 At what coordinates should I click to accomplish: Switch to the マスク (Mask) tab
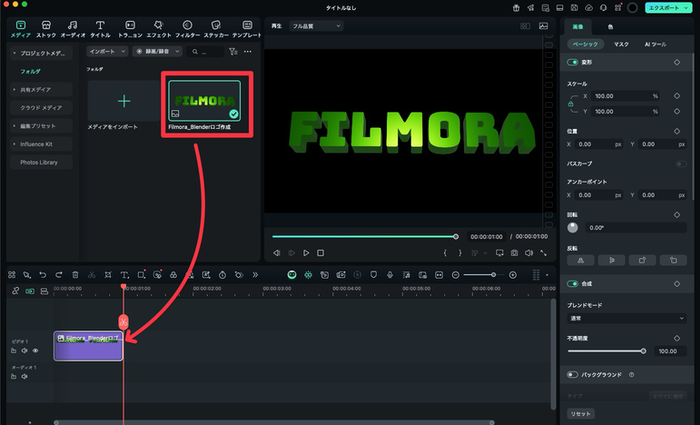point(621,44)
